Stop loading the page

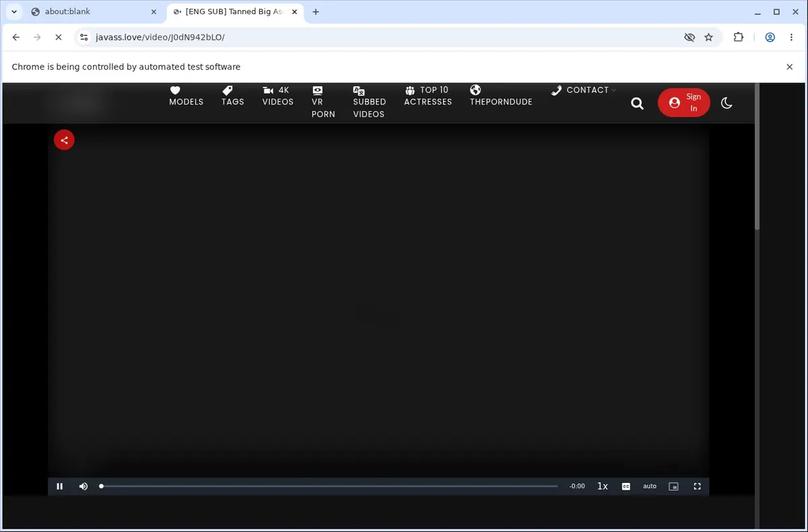58,37
